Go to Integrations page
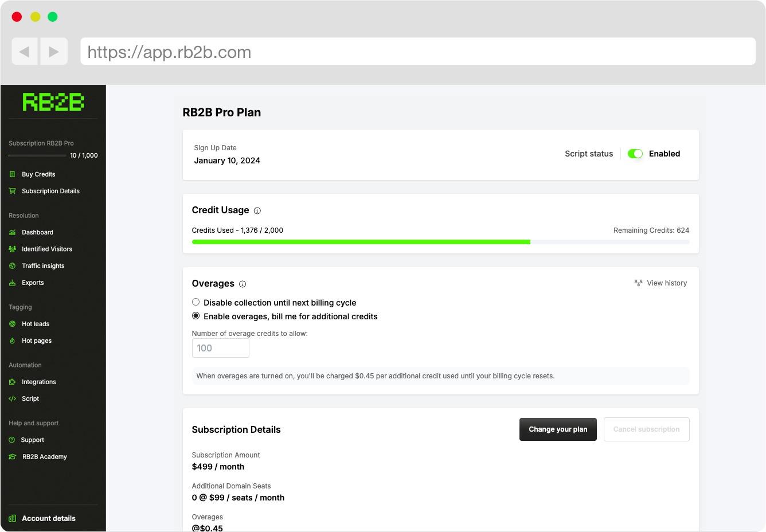 coord(39,382)
